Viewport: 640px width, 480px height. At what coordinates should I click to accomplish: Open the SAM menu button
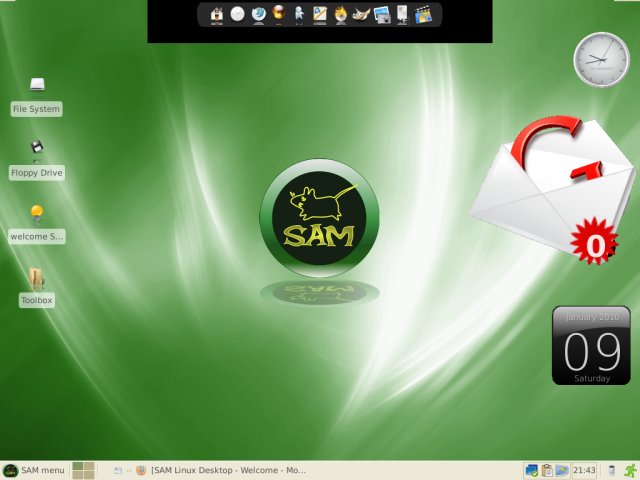(x=34, y=470)
